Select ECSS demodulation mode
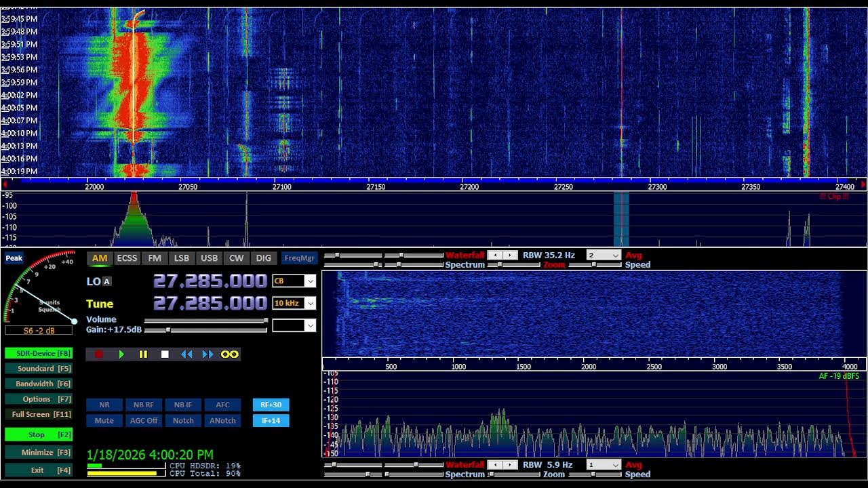Image resolution: width=868 pixels, height=488 pixels. [x=127, y=258]
